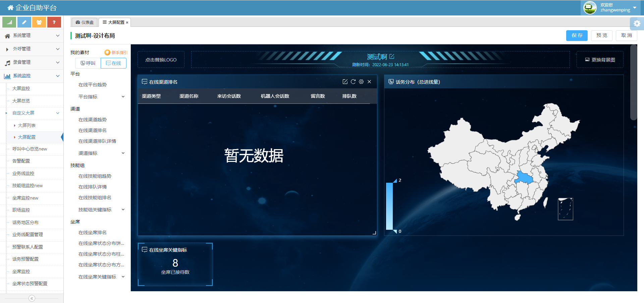Remove the 在线渠道排名 widget with X icon
Image resolution: width=644 pixels, height=303 pixels.
[369, 82]
